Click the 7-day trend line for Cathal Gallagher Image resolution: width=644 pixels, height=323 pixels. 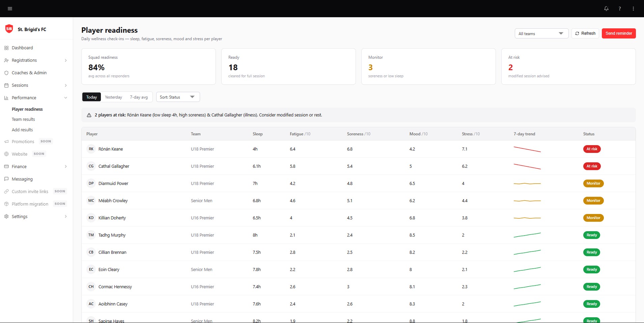pyautogui.click(x=527, y=166)
